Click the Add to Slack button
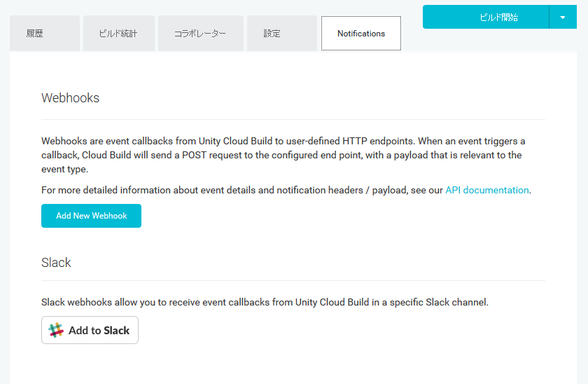Viewport: 588px width, 384px height. pyautogui.click(x=90, y=330)
